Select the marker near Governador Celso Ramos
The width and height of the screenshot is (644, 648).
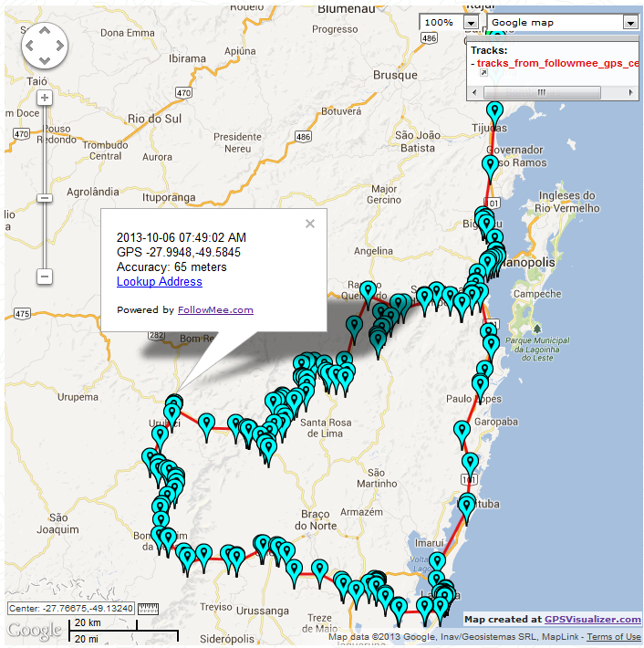click(490, 165)
